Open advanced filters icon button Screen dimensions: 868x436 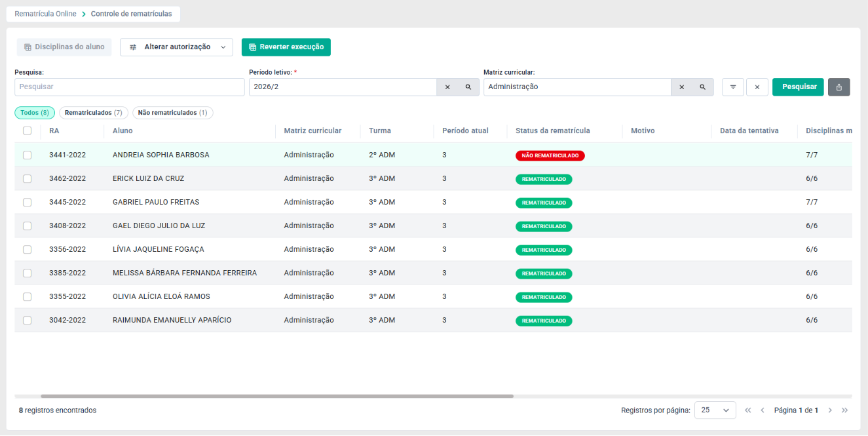click(x=733, y=87)
